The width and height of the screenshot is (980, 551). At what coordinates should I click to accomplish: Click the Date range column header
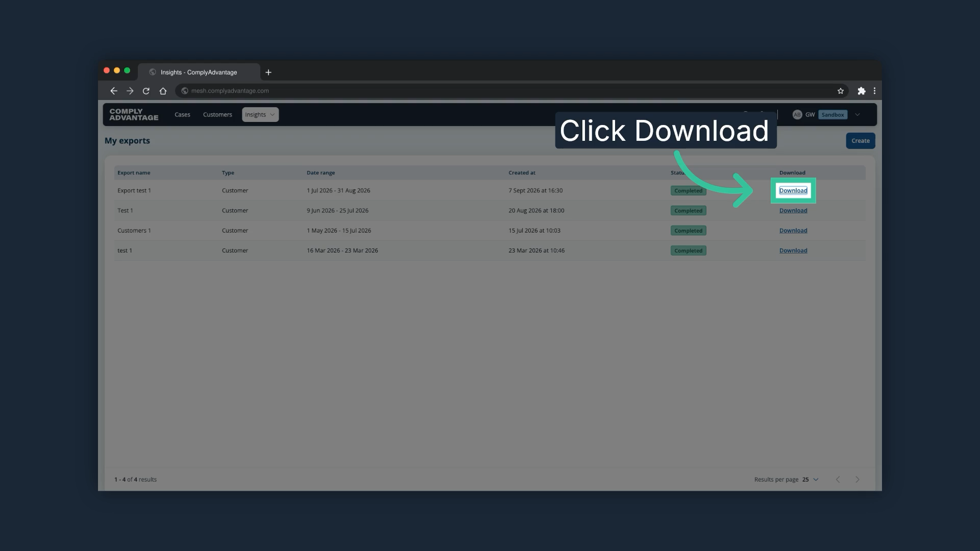pyautogui.click(x=321, y=173)
